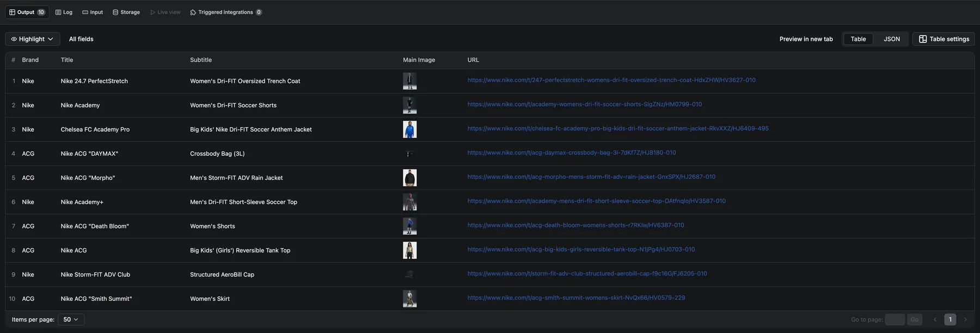Screen dimensions: 980x333
Task: Open the Chelsea FC anthem jacket URL
Action: [618, 129]
